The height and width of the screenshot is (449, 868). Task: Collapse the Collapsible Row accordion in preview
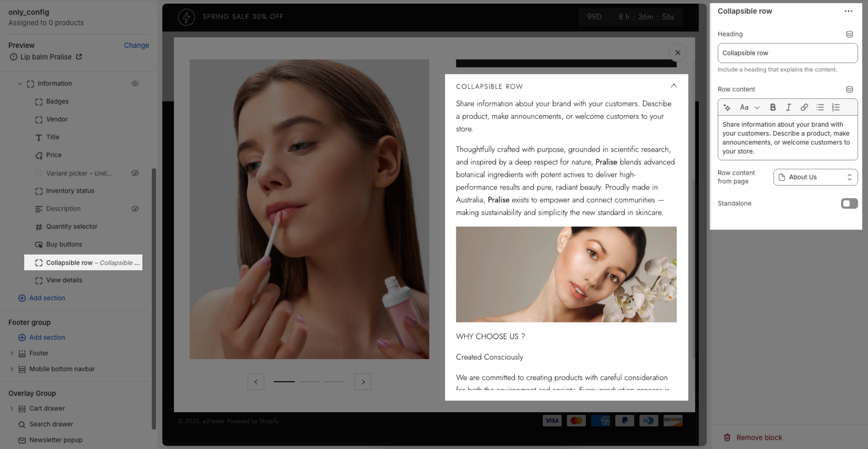[x=673, y=86]
